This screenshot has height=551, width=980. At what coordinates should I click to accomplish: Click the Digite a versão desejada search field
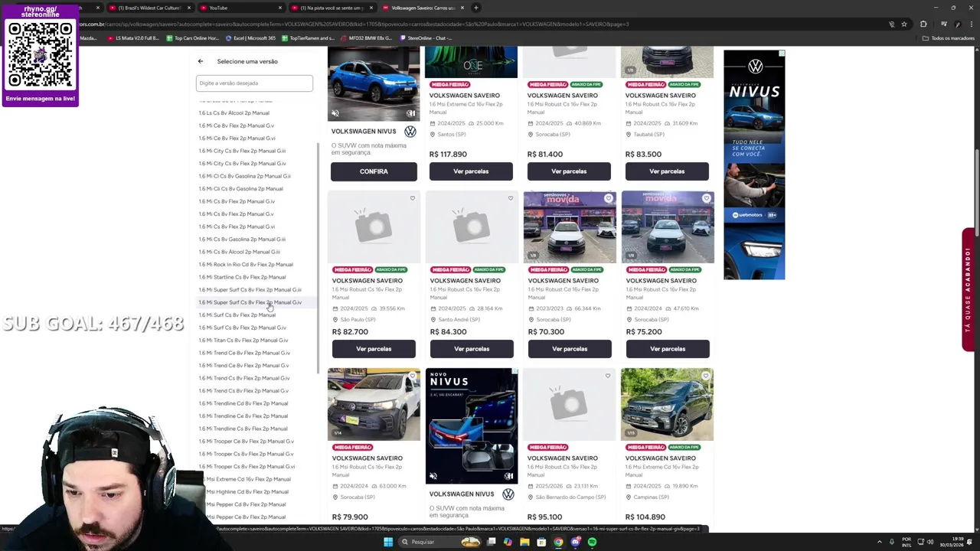point(254,83)
